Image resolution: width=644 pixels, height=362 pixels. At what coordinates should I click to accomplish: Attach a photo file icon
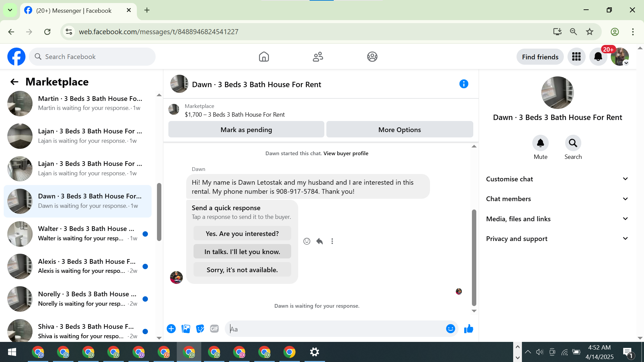point(186,329)
